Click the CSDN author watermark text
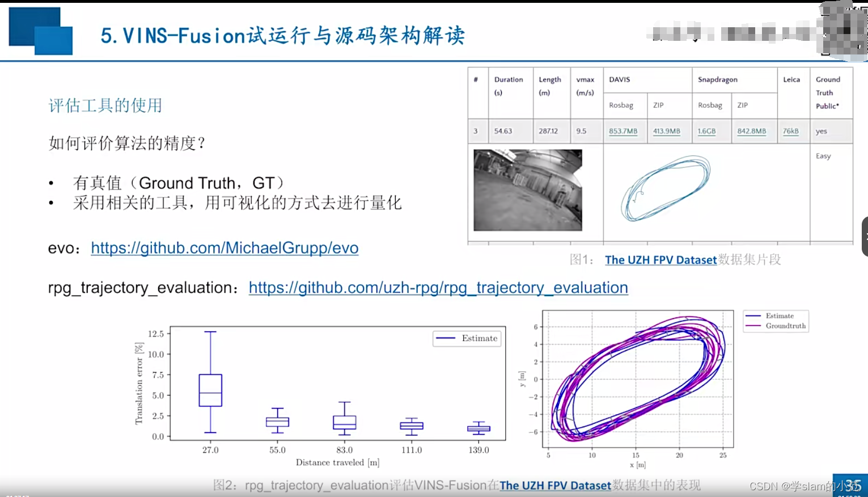This screenshot has height=497, width=868. tap(795, 486)
